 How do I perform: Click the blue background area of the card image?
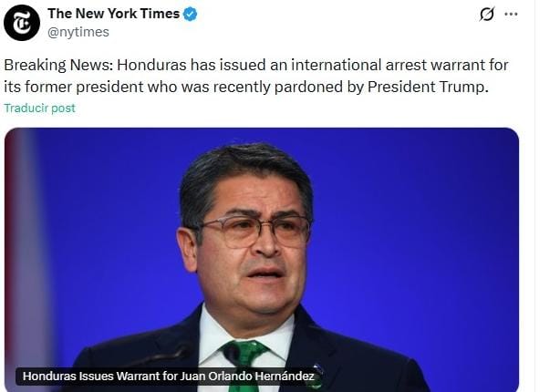click(420, 211)
